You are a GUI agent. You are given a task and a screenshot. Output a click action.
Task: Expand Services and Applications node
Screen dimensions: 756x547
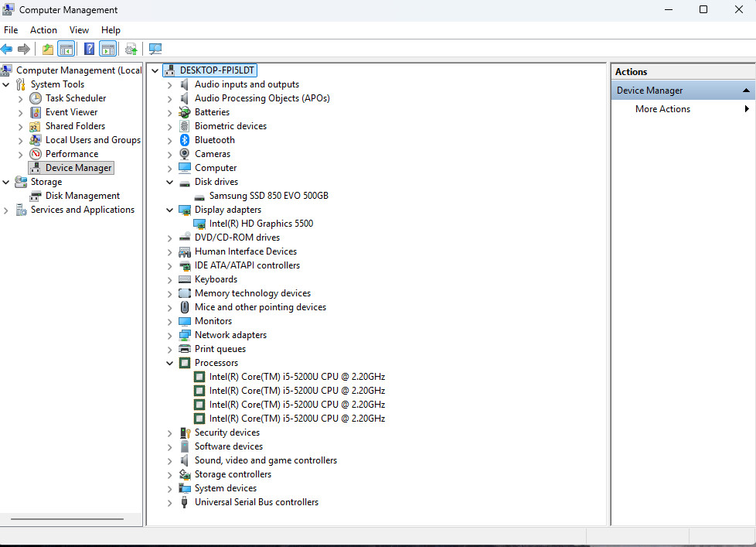tap(5, 210)
